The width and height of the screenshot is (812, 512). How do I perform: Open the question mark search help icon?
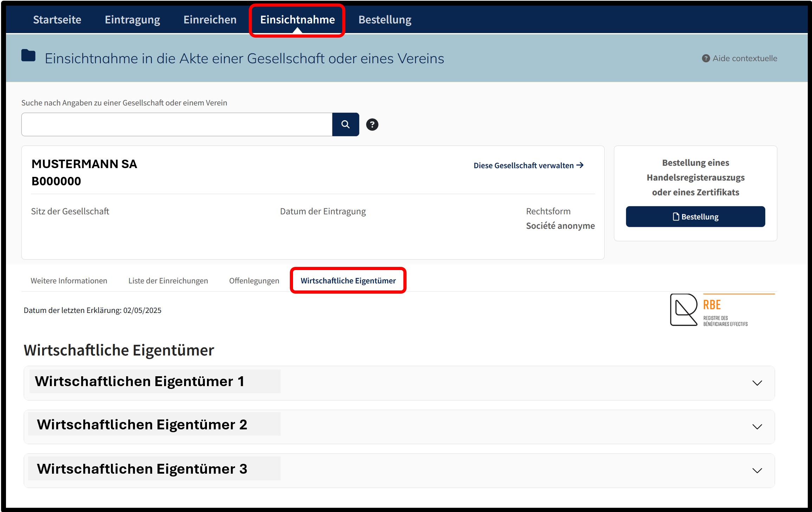coord(372,124)
